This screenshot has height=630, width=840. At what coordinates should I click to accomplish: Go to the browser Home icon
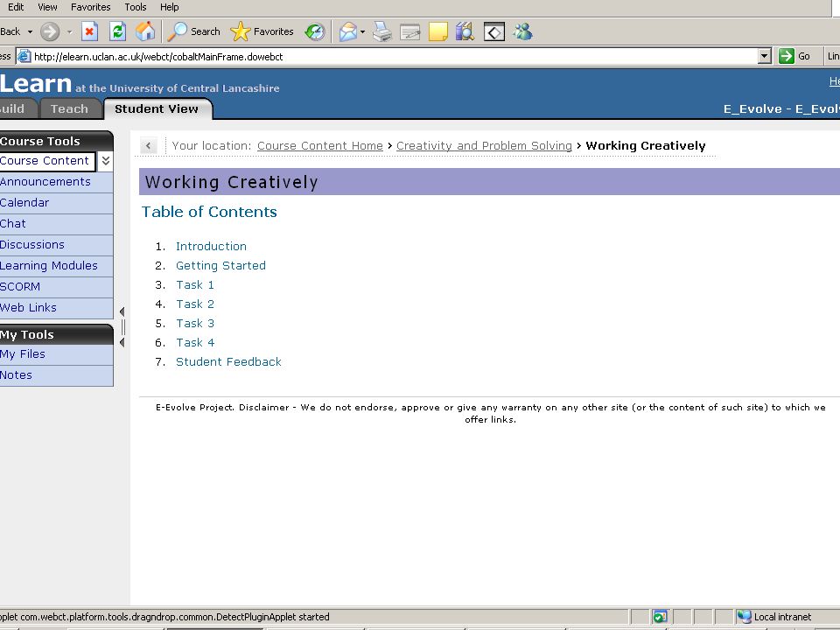coord(145,31)
